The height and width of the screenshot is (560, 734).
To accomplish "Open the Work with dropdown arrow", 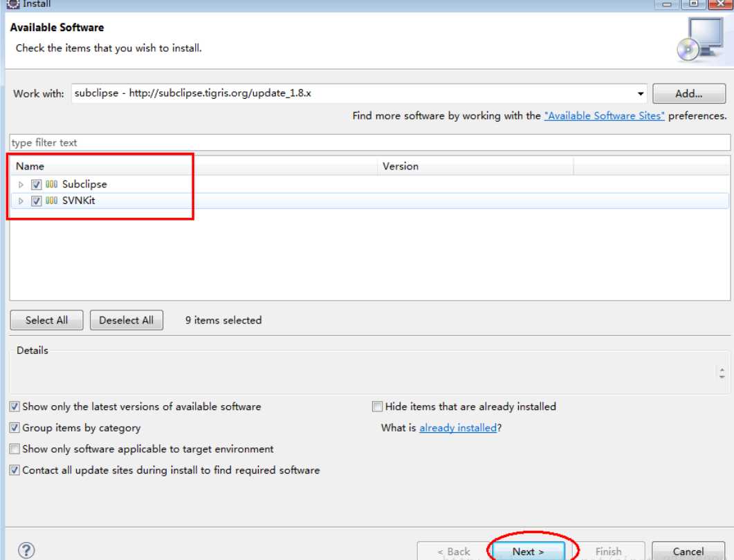I will [640, 93].
